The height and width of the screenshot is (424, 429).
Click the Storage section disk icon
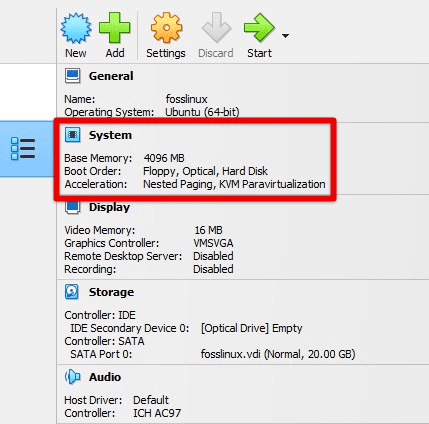coord(72,292)
